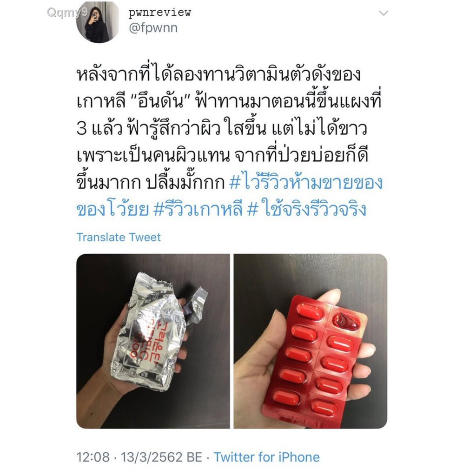Click the Translate Tweet link
476x476 pixels.
(x=119, y=237)
